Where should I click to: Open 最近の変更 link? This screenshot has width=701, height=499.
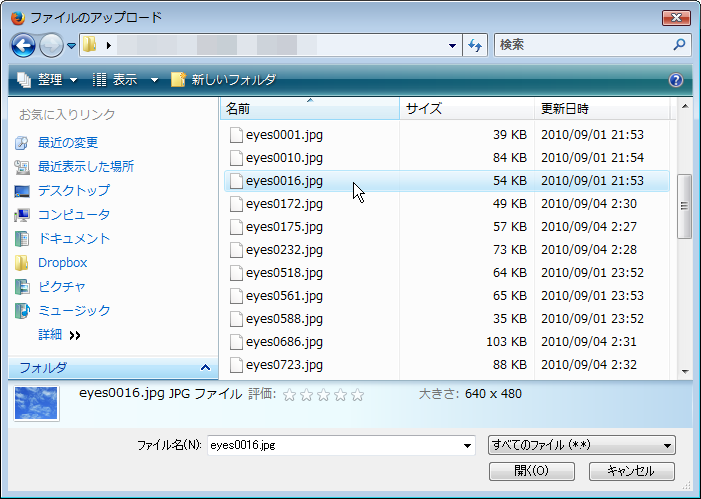(x=68, y=143)
